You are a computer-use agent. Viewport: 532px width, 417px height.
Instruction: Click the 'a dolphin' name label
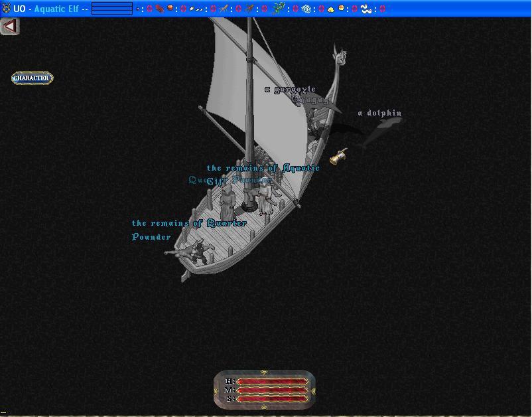pos(379,113)
